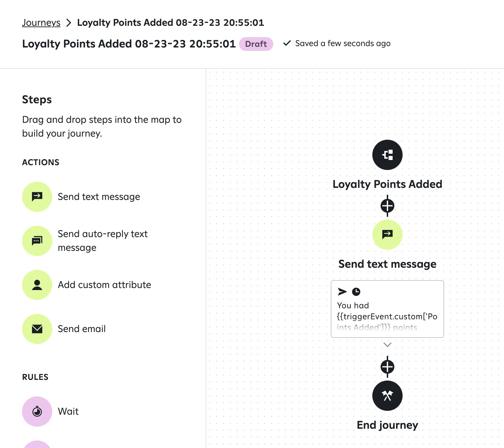Click the Loyalty Points Added breadcrumb title
This screenshot has width=504, height=448.
[171, 23]
